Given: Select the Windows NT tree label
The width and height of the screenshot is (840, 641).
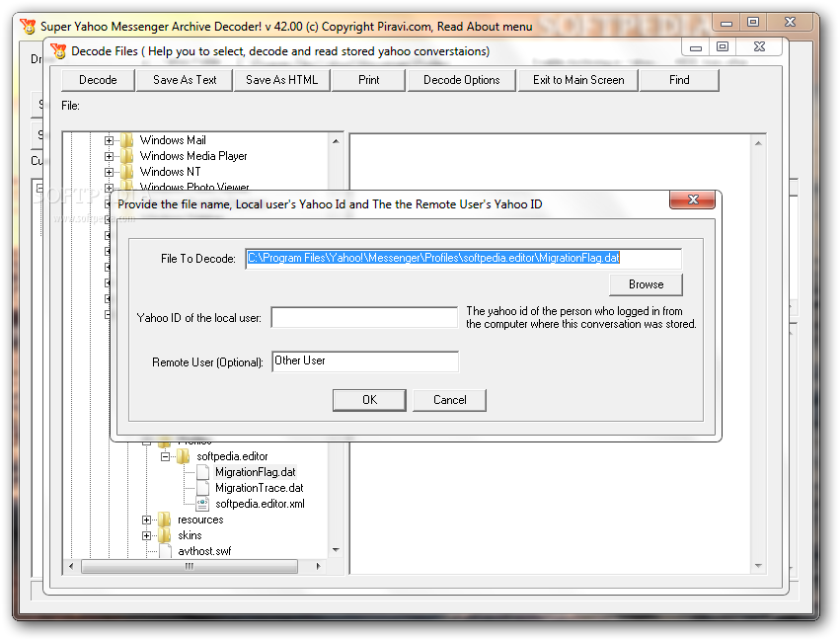Looking at the screenshot, I should pos(171,172).
